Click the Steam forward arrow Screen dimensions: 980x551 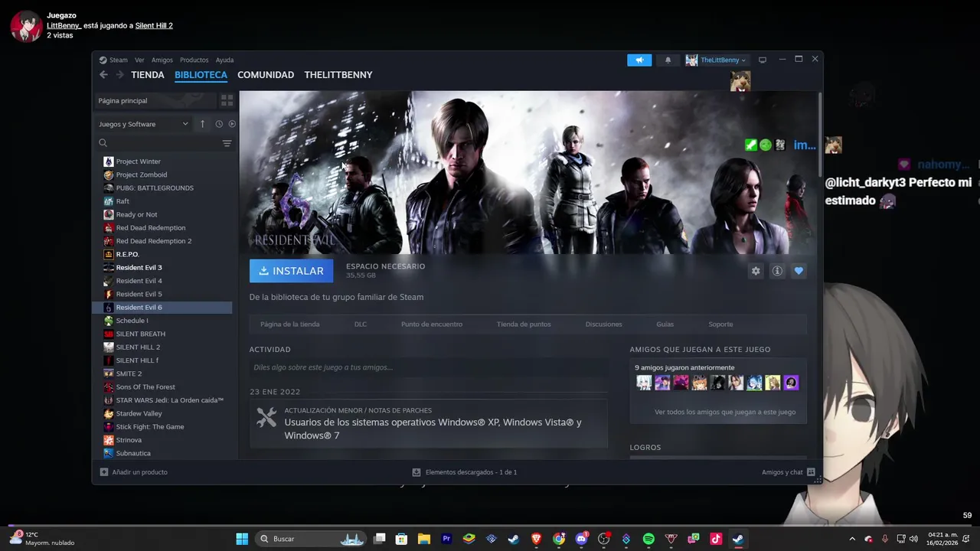119,75
